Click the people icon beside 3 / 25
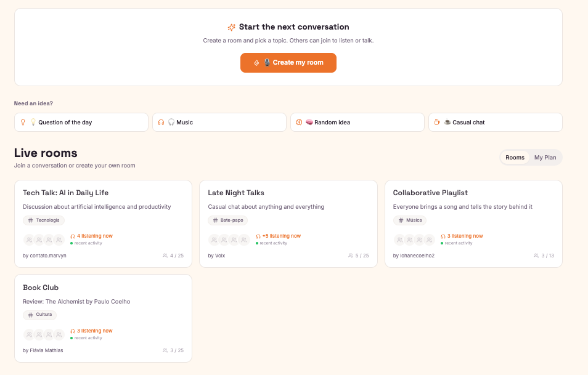The height and width of the screenshot is (375, 588). 165,350
